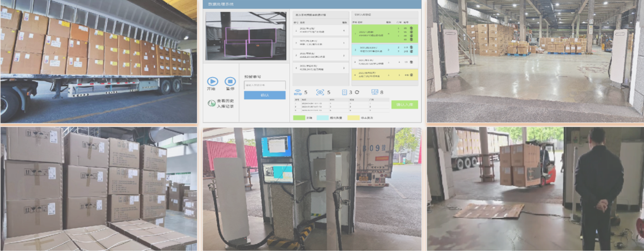Screen dimensions: 644x251
Task: Click the refresh arrows icon
Action: 357,92
